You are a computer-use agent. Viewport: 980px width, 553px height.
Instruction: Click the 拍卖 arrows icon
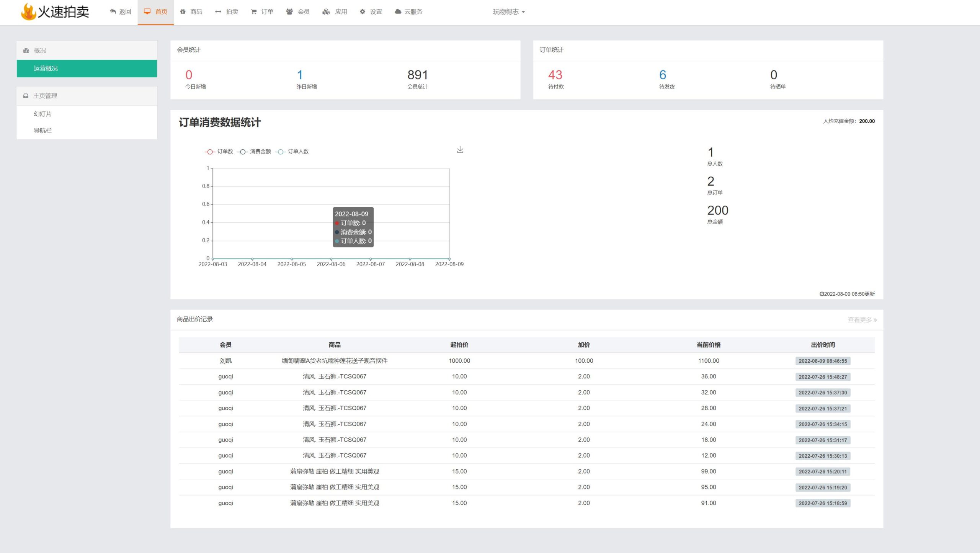pyautogui.click(x=218, y=11)
